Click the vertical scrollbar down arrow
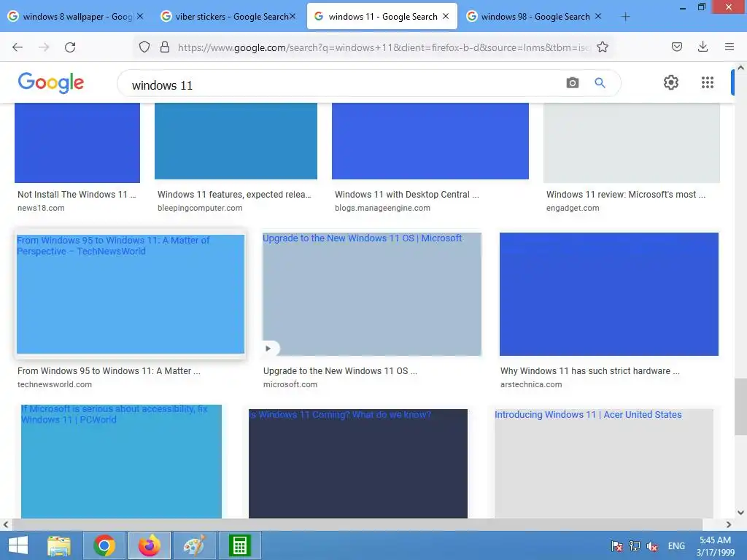The width and height of the screenshot is (747, 560). 740,513
